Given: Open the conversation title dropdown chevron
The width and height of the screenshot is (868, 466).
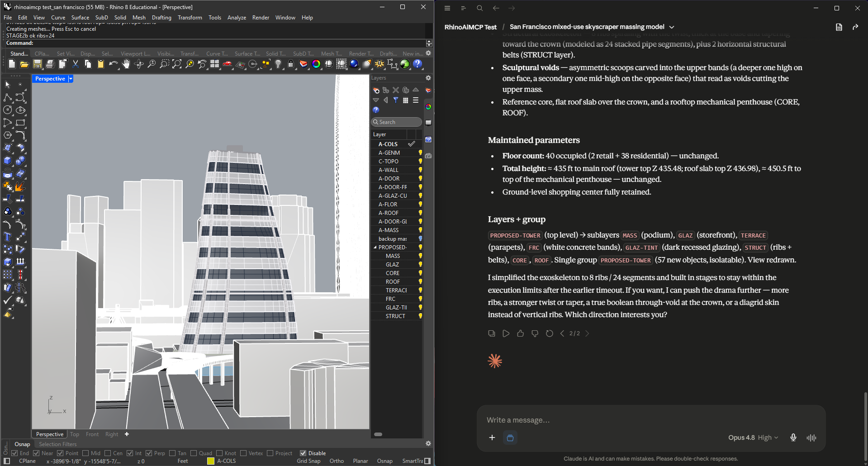Looking at the screenshot, I should pyautogui.click(x=672, y=27).
